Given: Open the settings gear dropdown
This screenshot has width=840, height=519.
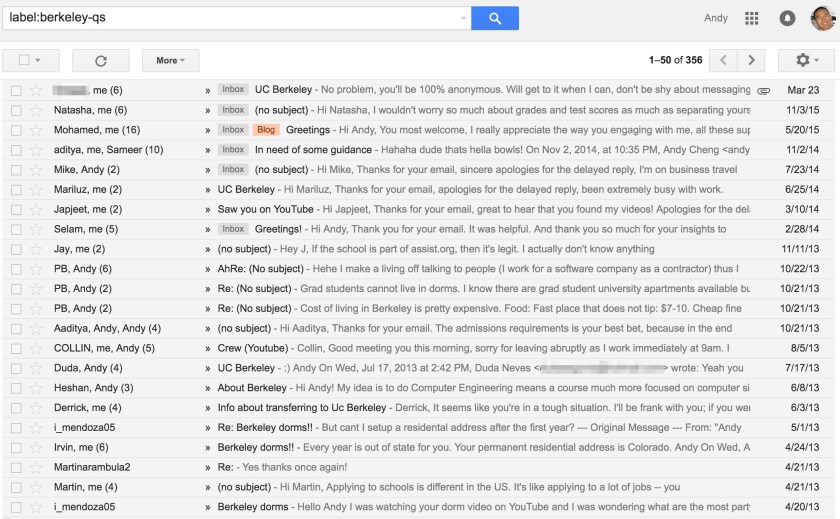Looking at the screenshot, I should coord(806,60).
